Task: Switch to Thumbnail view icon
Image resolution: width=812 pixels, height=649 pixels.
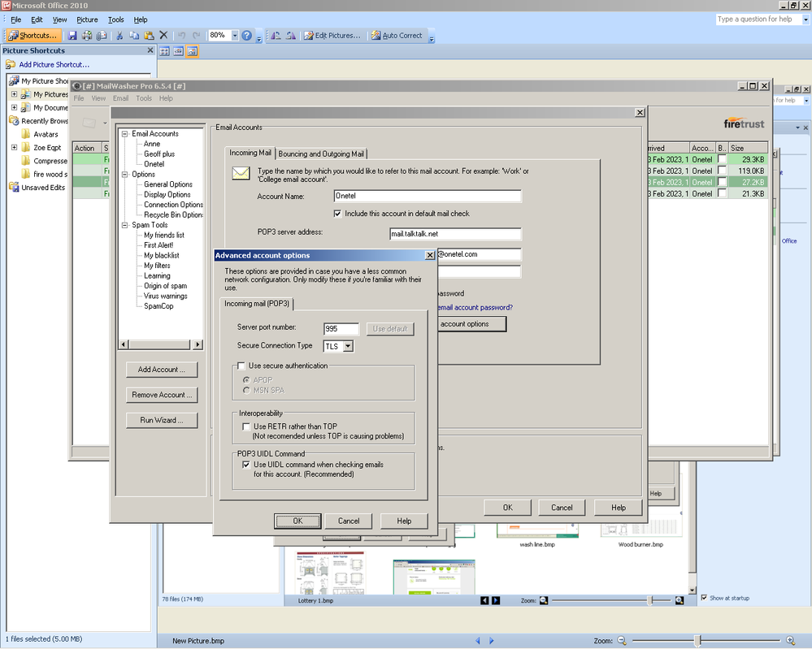Action: click(165, 51)
